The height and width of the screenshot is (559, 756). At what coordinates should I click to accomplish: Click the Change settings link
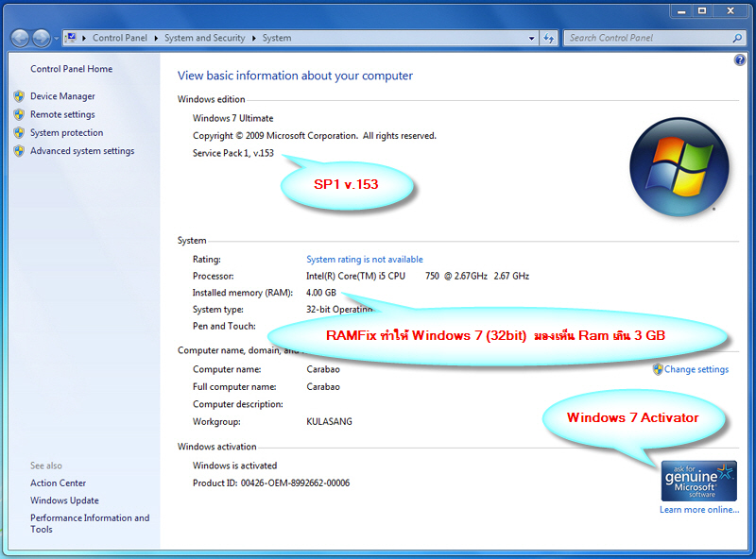click(696, 369)
